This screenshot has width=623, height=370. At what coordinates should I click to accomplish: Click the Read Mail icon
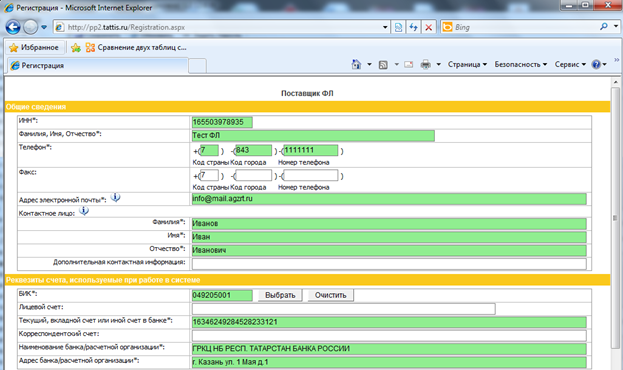coord(408,64)
